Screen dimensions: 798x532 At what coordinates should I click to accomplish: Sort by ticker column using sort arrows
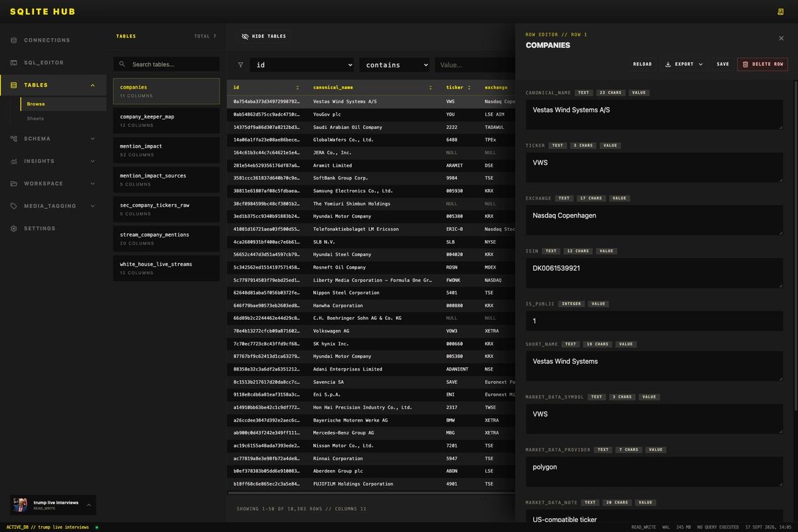tap(469, 88)
